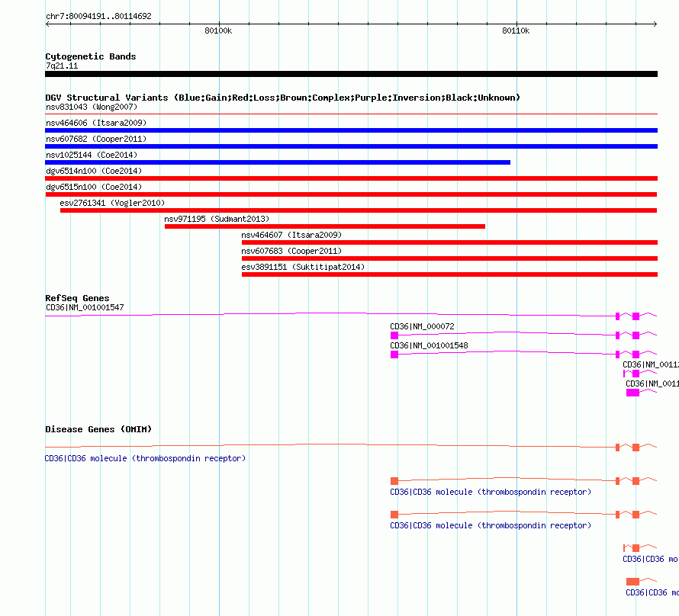
Task: Open the first CD36 molecule (thrombospondin receptor) link
Action: [x=145, y=458]
